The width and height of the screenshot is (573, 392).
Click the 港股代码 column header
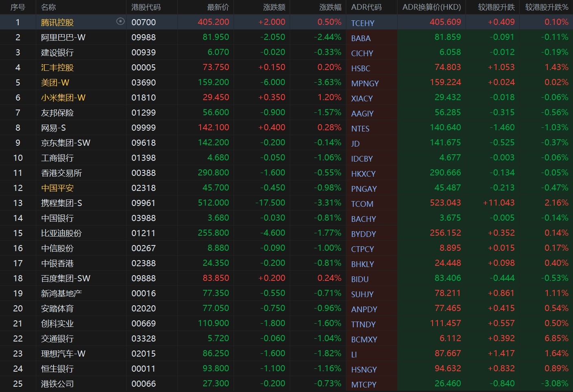click(146, 7)
